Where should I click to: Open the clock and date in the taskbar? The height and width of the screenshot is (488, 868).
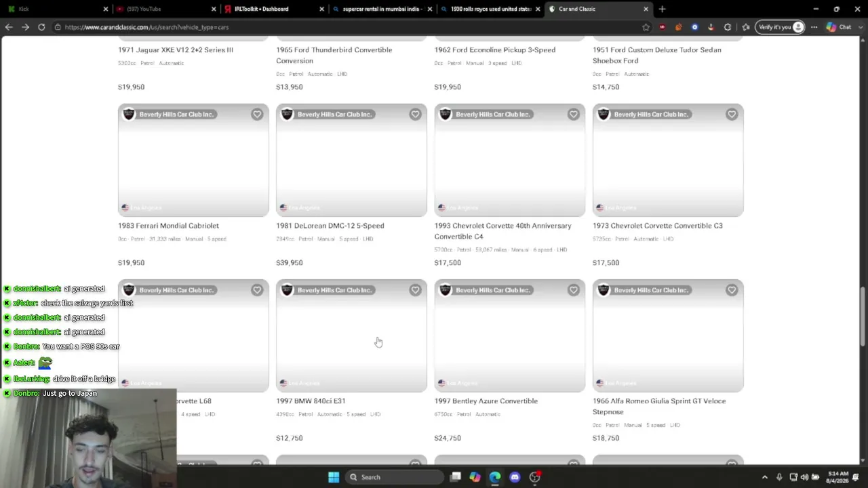click(x=837, y=477)
